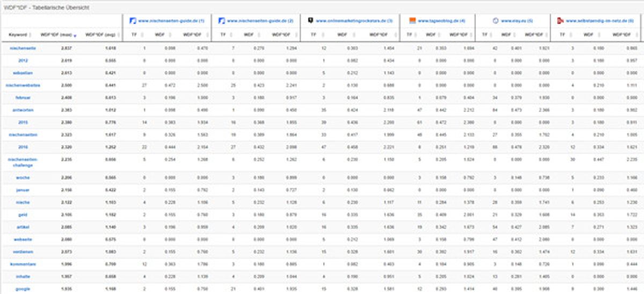Viewport: 644px width, 294px height.
Task: Click max value 2.235 for nischenseiten-challenge
Action: [67, 159]
